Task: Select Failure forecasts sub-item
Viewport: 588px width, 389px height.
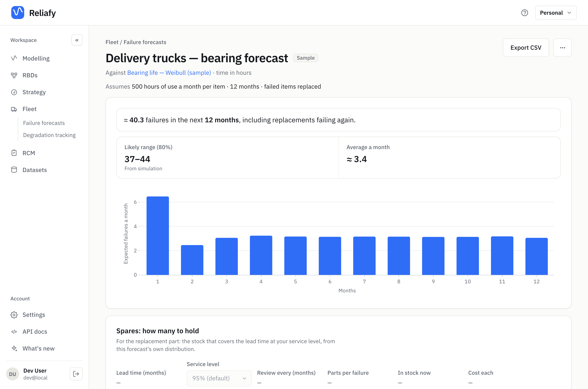Action: (44, 123)
